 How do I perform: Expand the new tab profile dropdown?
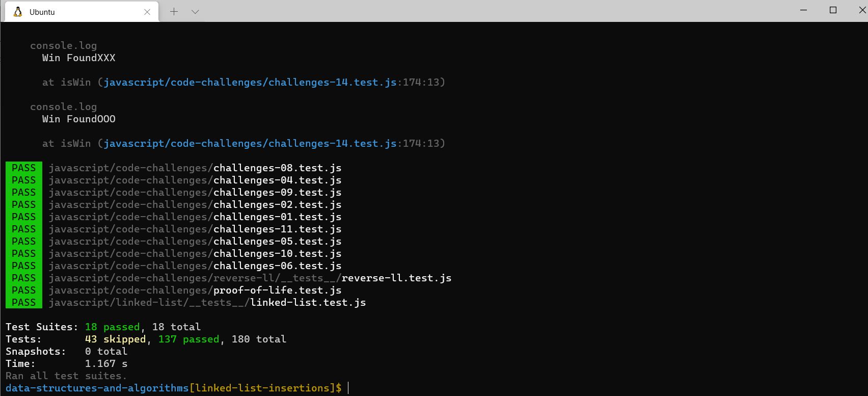pyautogui.click(x=195, y=12)
